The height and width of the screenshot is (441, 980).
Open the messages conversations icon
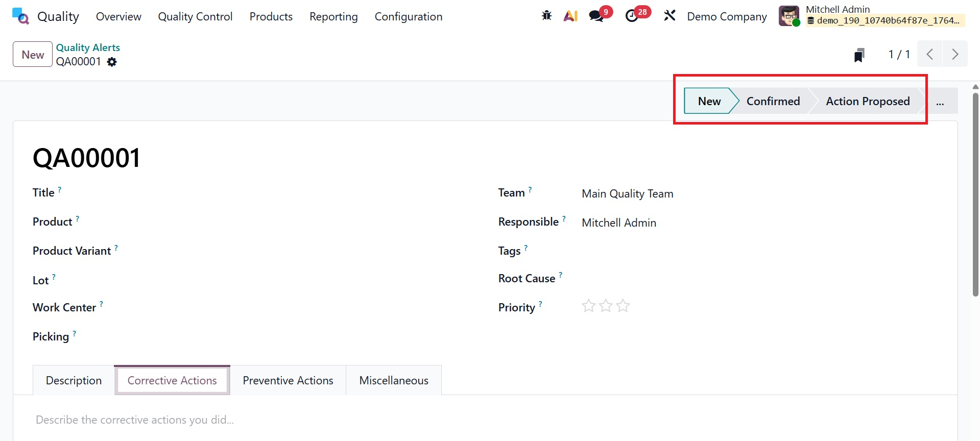click(596, 16)
